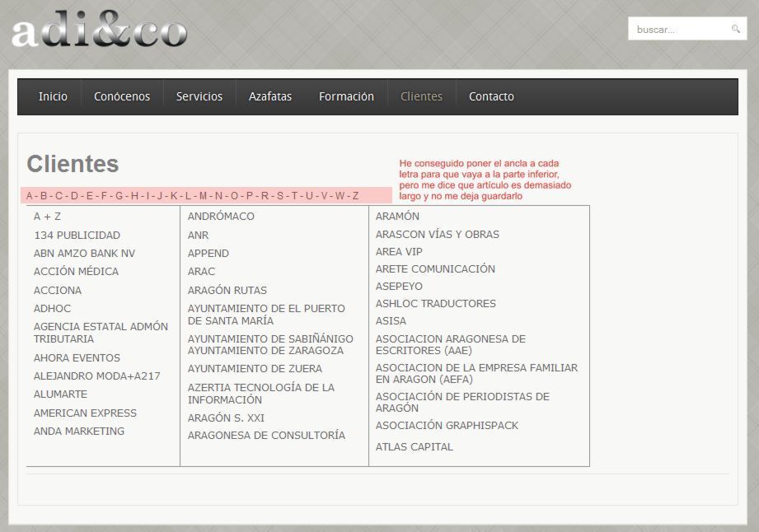759x532 pixels.
Task: Click the client A + Z
Action: click(48, 217)
